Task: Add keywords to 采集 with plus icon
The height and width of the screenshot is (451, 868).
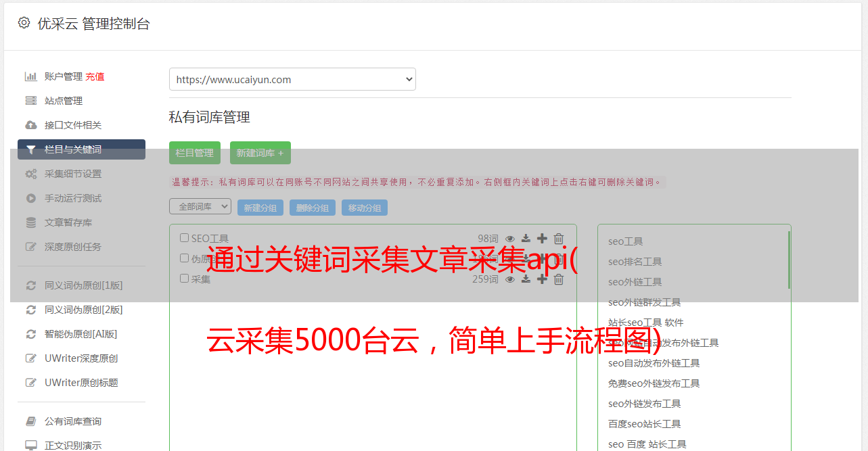Action: click(542, 279)
